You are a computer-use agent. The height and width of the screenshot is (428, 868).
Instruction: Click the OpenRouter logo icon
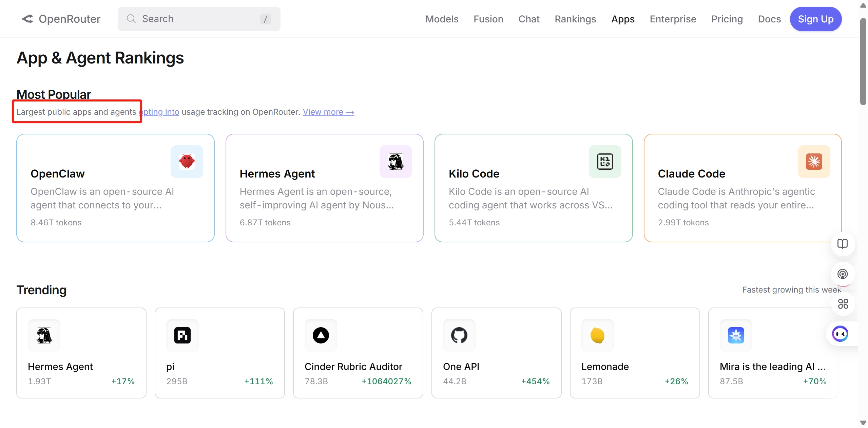click(x=27, y=19)
